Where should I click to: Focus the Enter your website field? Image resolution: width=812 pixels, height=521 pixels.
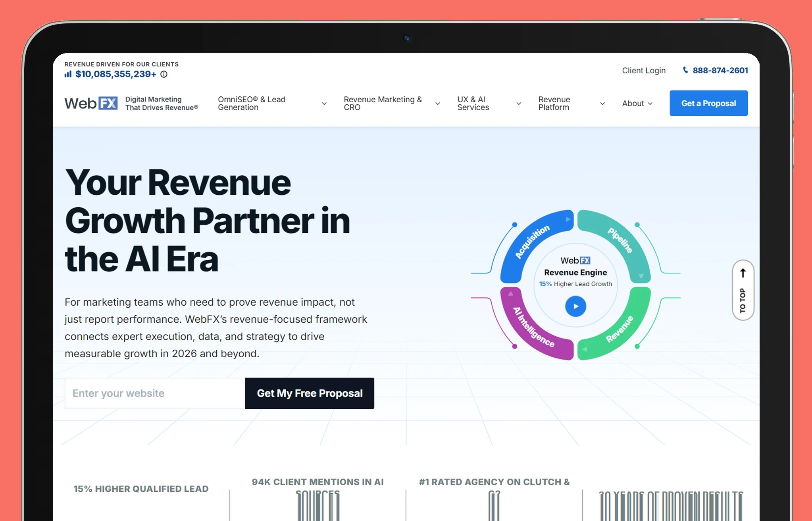point(155,393)
